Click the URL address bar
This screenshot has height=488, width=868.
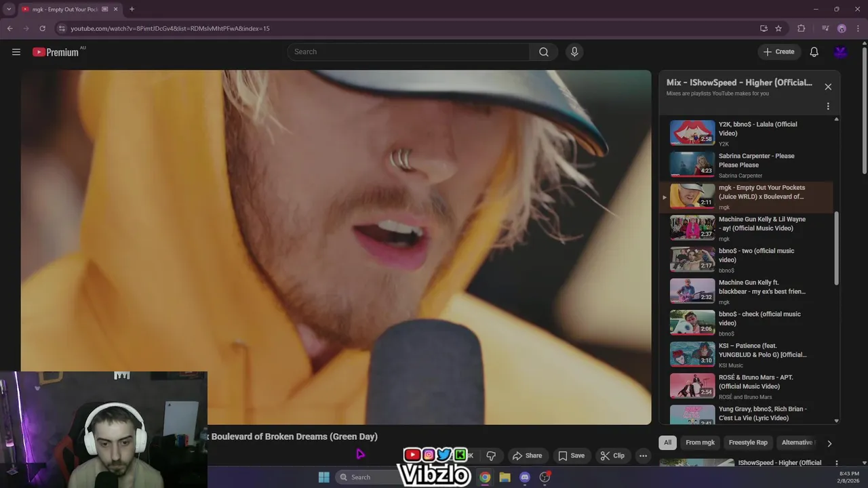coord(407,28)
